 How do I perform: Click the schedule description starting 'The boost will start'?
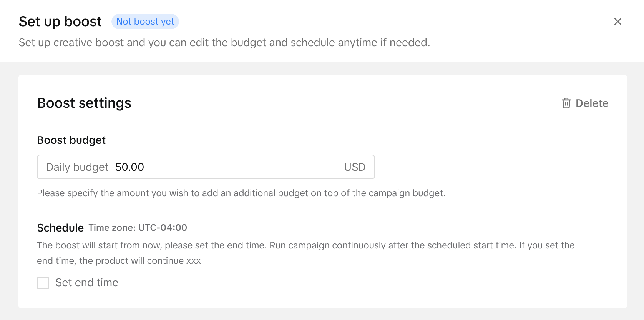pos(305,245)
